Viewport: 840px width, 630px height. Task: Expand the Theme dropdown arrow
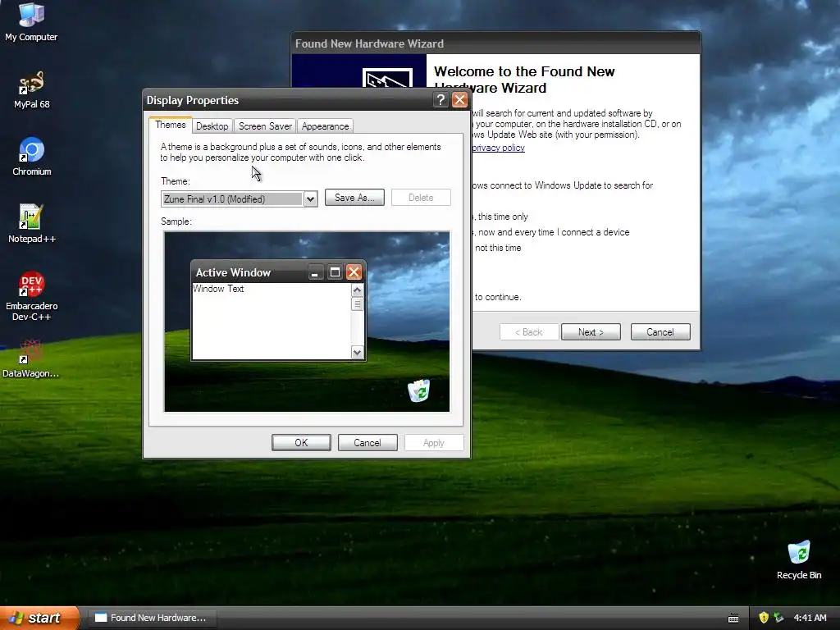click(x=310, y=199)
